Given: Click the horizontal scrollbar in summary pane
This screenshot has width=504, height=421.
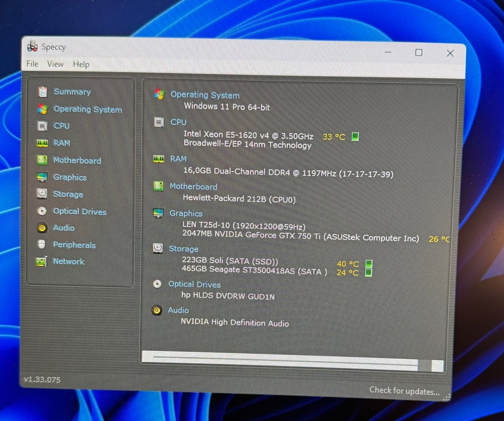Looking at the screenshot, I should point(292,362).
